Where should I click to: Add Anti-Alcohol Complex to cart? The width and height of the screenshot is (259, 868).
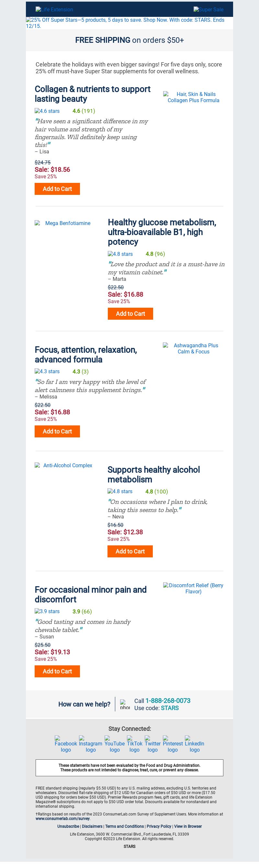(x=130, y=551)
